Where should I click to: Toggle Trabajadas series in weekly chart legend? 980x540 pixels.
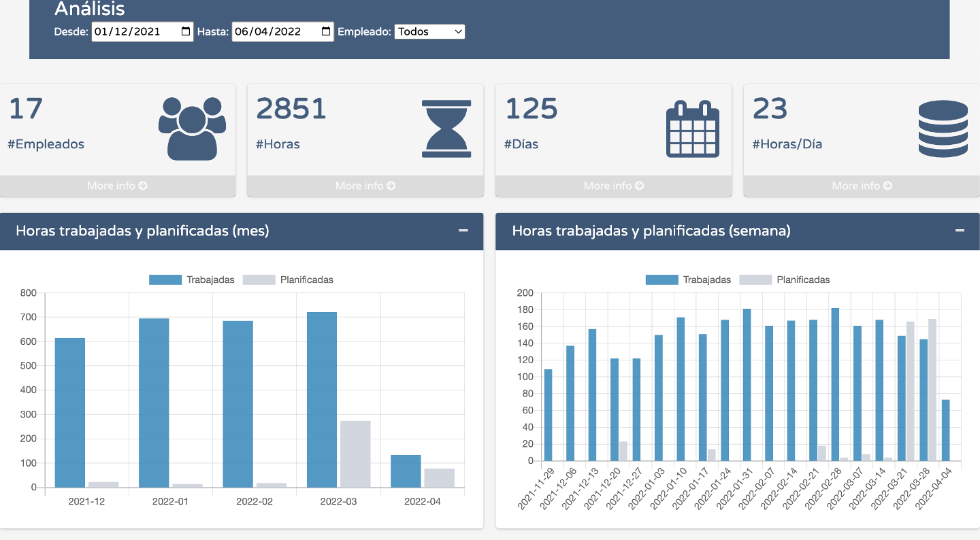click(689, 280)
